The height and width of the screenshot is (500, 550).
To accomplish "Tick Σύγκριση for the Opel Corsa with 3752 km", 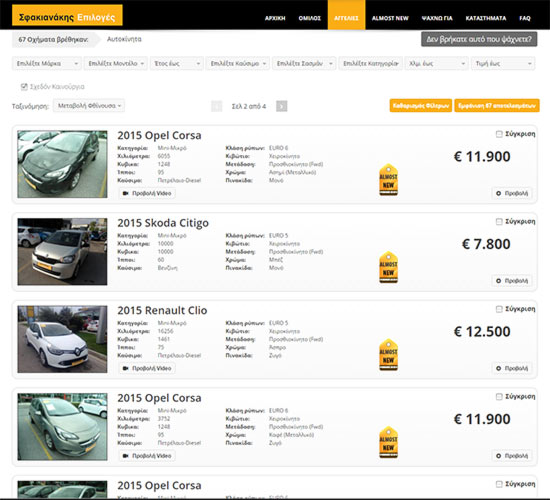I will 499,396.
